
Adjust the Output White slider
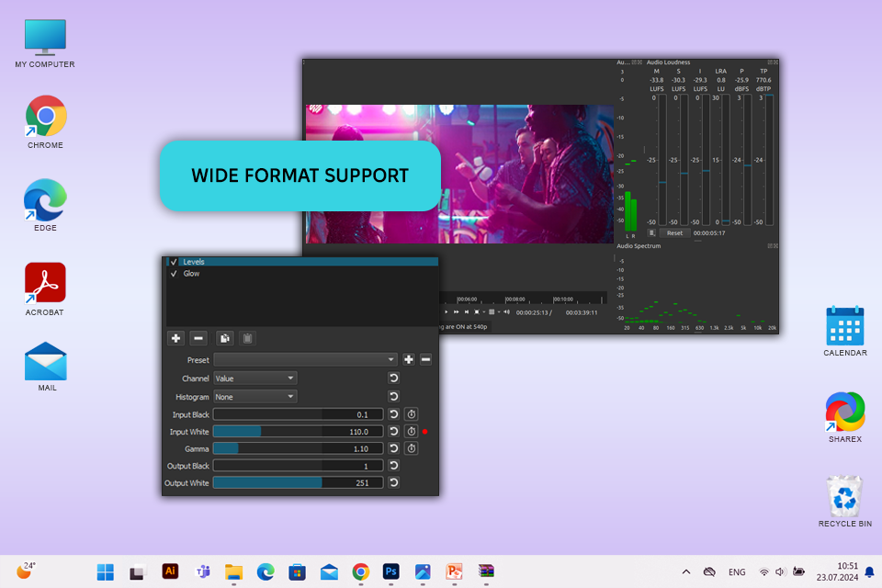tap(298, 482)
